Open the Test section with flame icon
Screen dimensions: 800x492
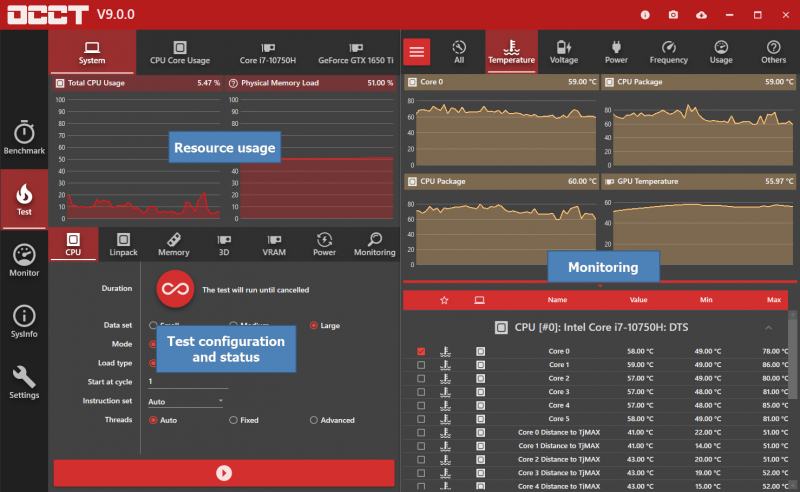coord(24,200)
